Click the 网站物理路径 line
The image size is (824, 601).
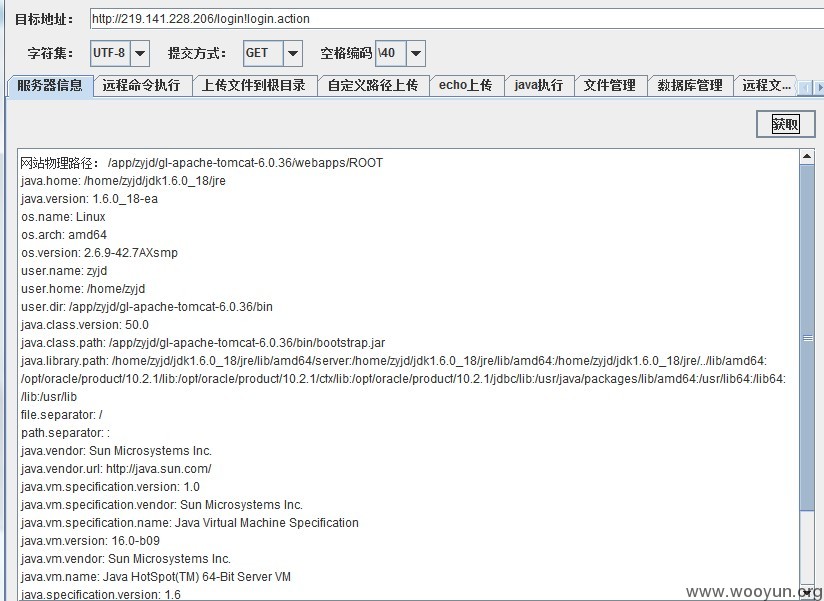[202, 163]
